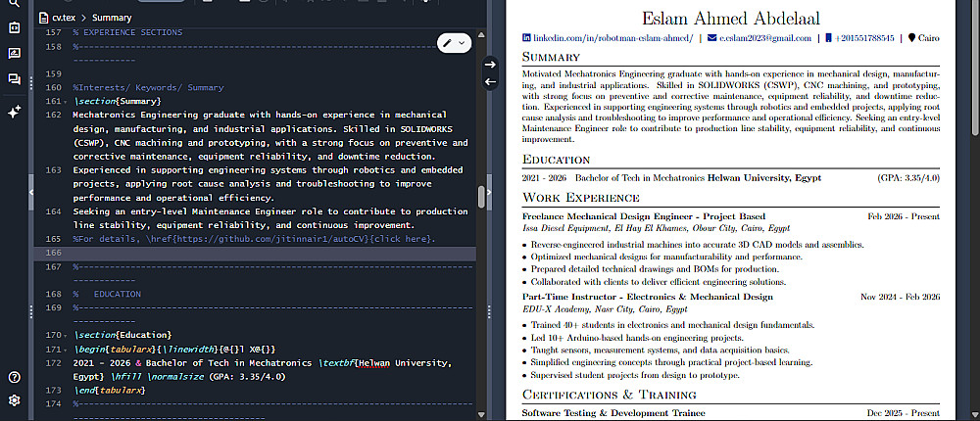Open the project search in the left rail
This screenshot has width=980, height=421.
[x=14, y=3]
